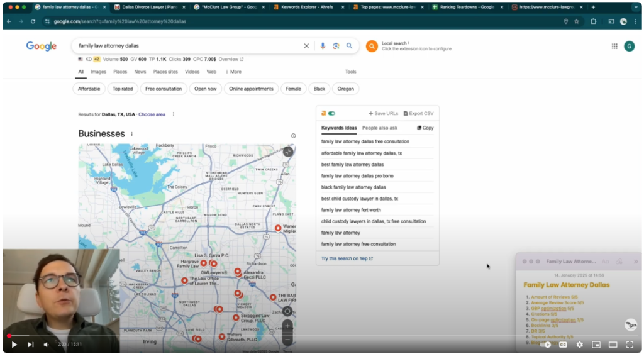Viewport: 644px width, 354px height.
Task: Apply the Affordable filter chip
Action: click(89, 89)
